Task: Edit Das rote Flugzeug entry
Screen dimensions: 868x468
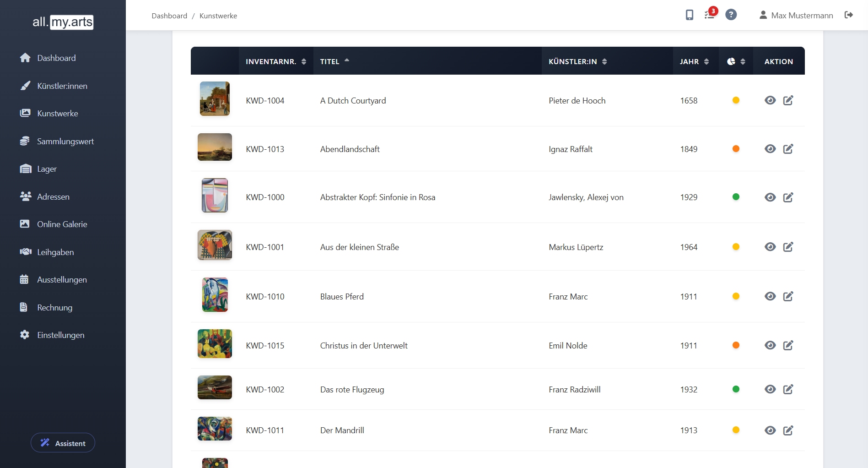Action: tap(788, 389)
